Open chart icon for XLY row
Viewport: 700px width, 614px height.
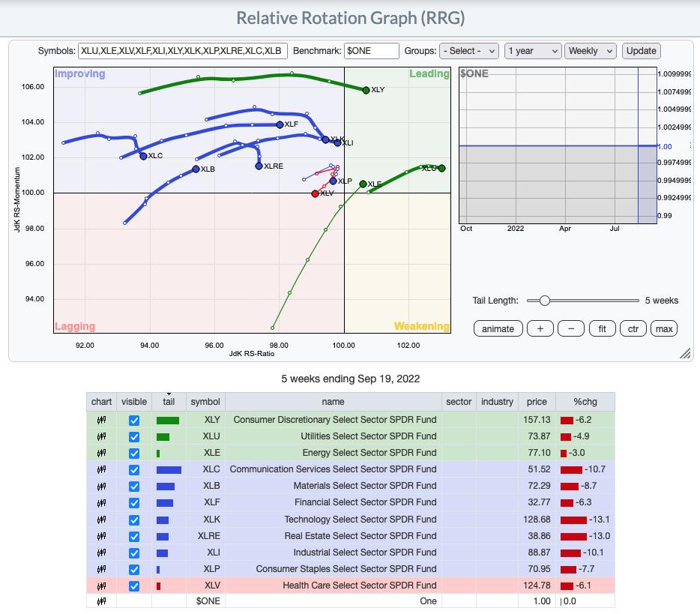point(101,420)
